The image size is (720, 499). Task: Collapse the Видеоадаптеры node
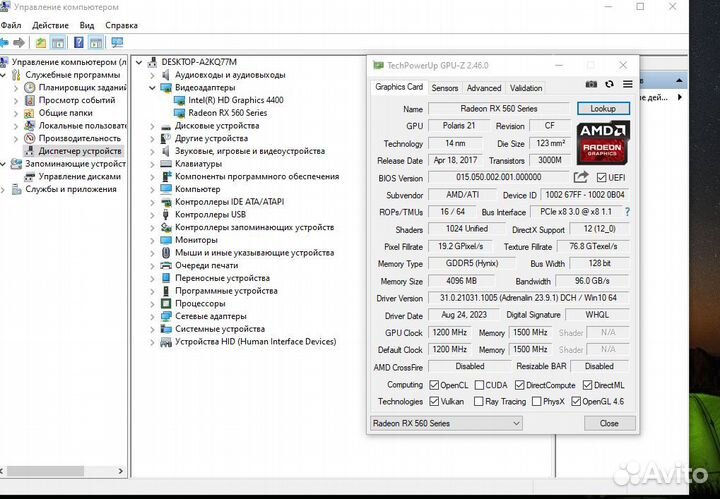(152, 87)
